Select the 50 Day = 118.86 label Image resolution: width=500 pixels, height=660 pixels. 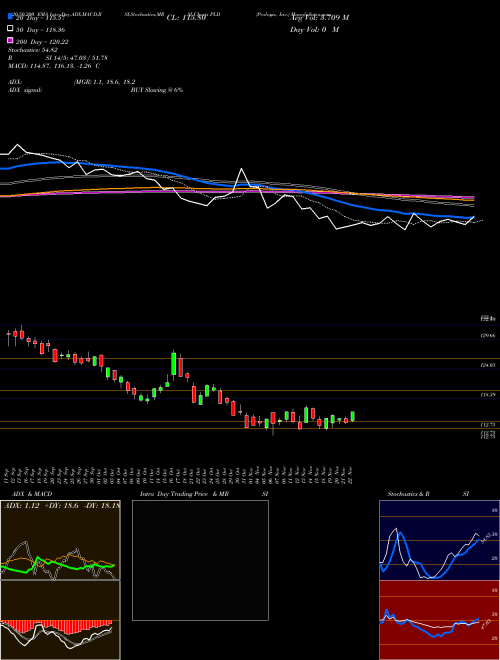[x=40, y=30]
